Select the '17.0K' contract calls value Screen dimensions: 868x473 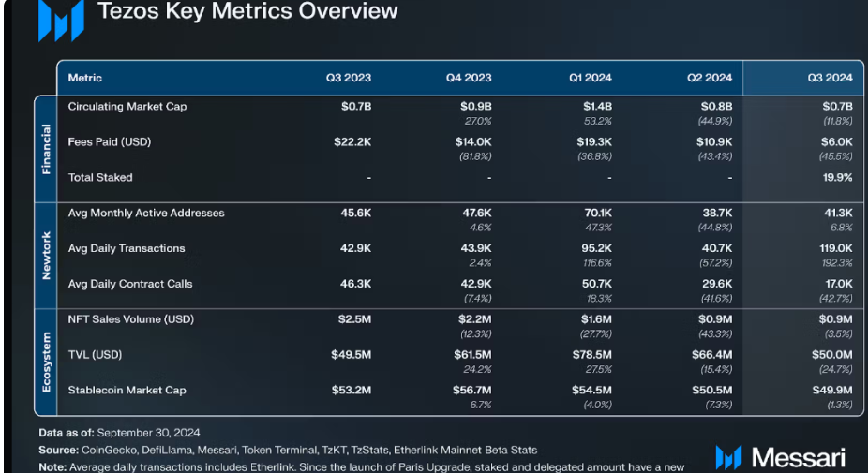pyautogui.click(x=839, y=284)
